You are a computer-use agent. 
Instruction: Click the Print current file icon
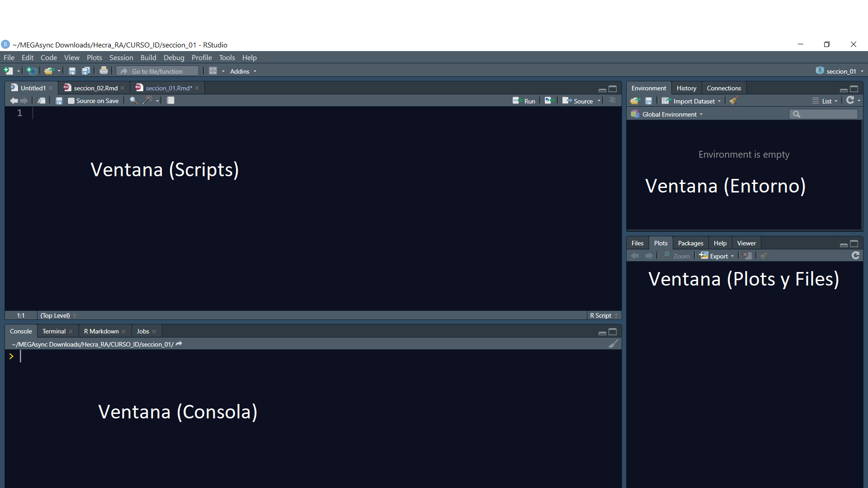(104, 71)
